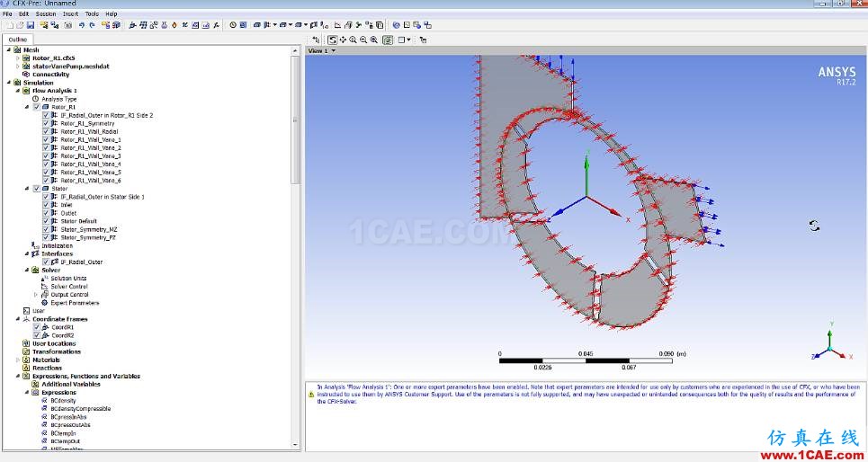
Task: Click the Outline panel vertical scrollbar
Action: [296, 119]
